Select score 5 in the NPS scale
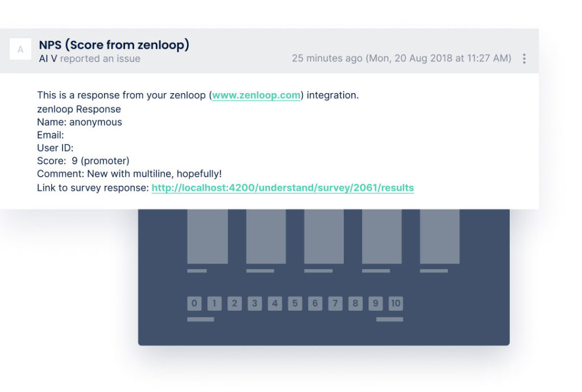Screen dimensions: 582x392 [295, 303]
